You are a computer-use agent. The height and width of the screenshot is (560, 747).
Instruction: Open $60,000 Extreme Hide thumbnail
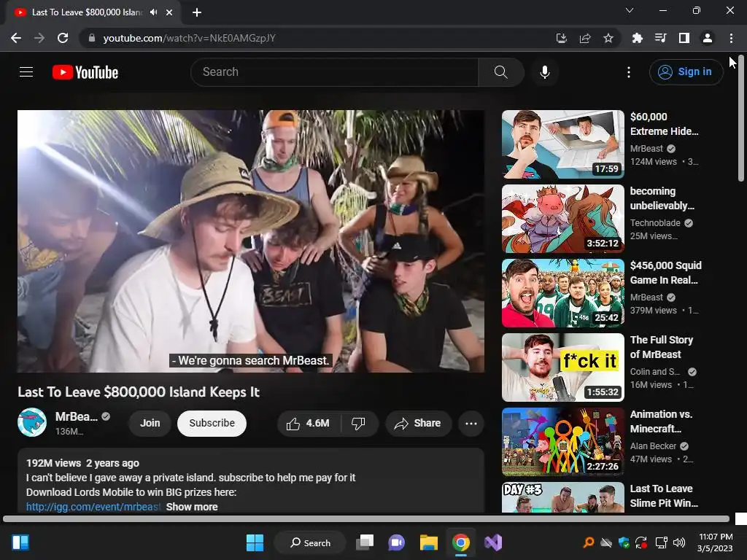pos(563,144)
